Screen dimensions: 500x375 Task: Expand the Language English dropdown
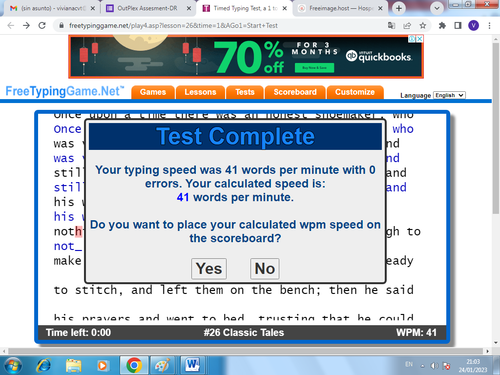click(x=449, y=95)
